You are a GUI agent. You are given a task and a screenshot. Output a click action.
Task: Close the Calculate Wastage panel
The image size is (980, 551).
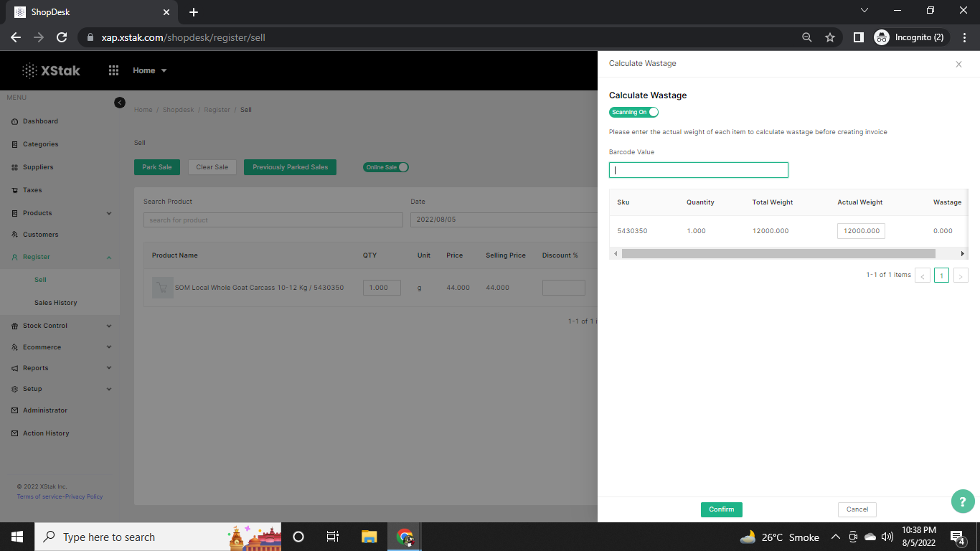coord(958,65)
